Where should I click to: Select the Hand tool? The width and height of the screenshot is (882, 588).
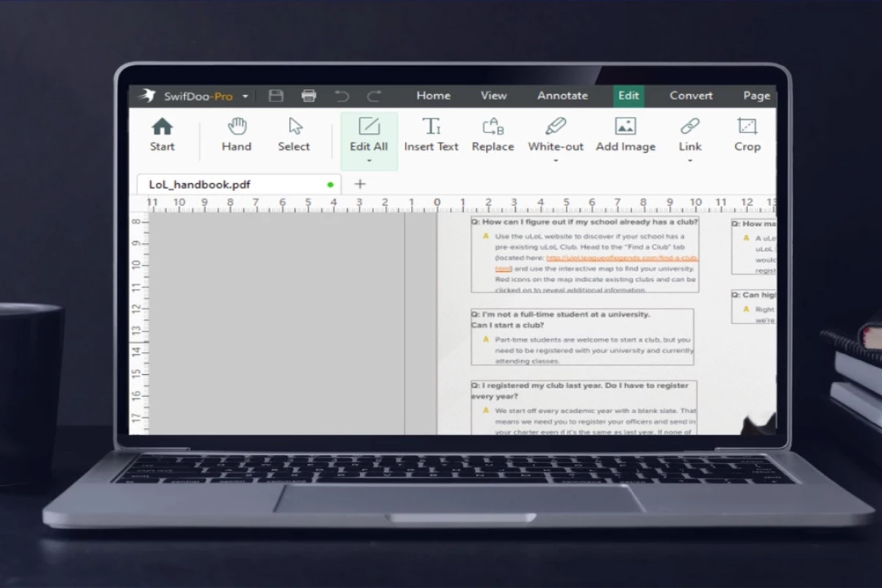tap(237, 135)
